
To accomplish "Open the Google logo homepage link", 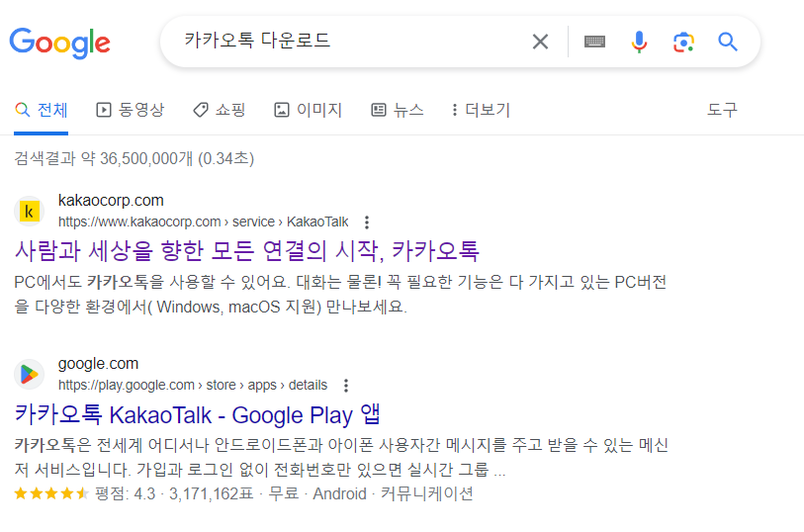I will click(x=60, y=44).
